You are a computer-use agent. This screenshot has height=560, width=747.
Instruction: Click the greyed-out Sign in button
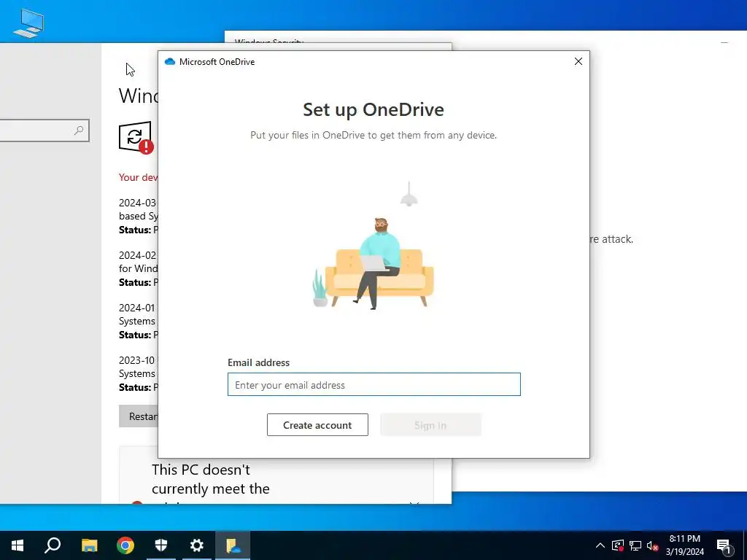[430, 425]
